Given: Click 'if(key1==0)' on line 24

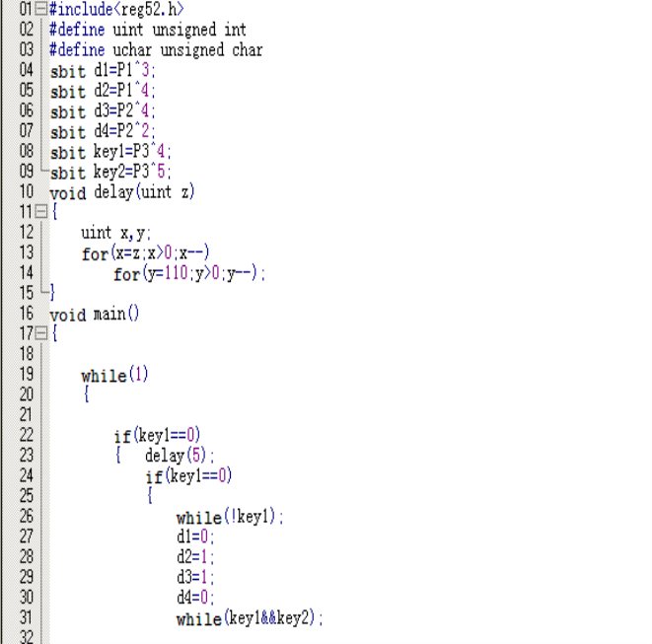Looking at the screenshot, I should click(x=188, y=476).
